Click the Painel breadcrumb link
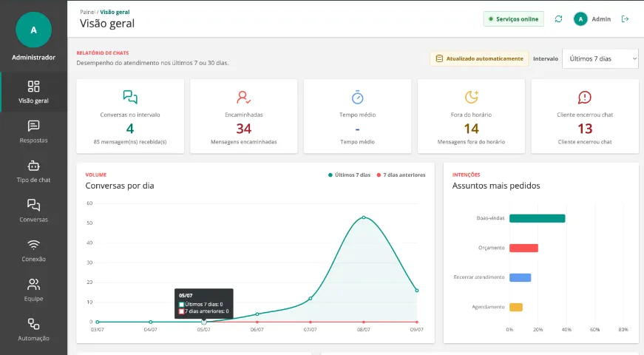Screen dimensions: 644x355 [87, 12]
